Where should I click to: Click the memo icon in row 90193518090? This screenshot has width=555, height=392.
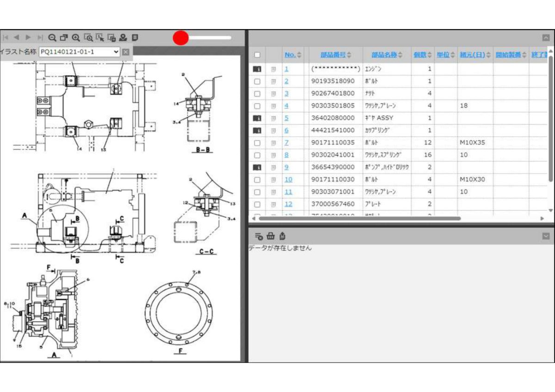click(x=273, y=81)
